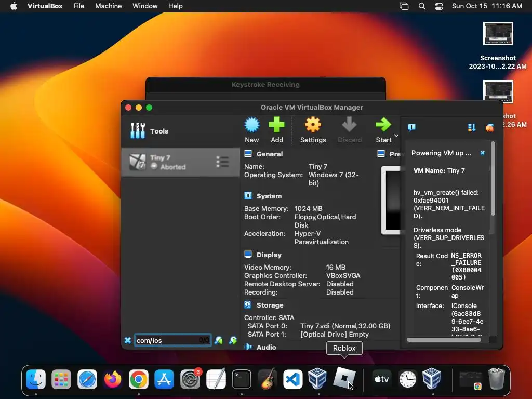Launch Firefox from the Dock
532x399 pixels.
pos(113,379)
